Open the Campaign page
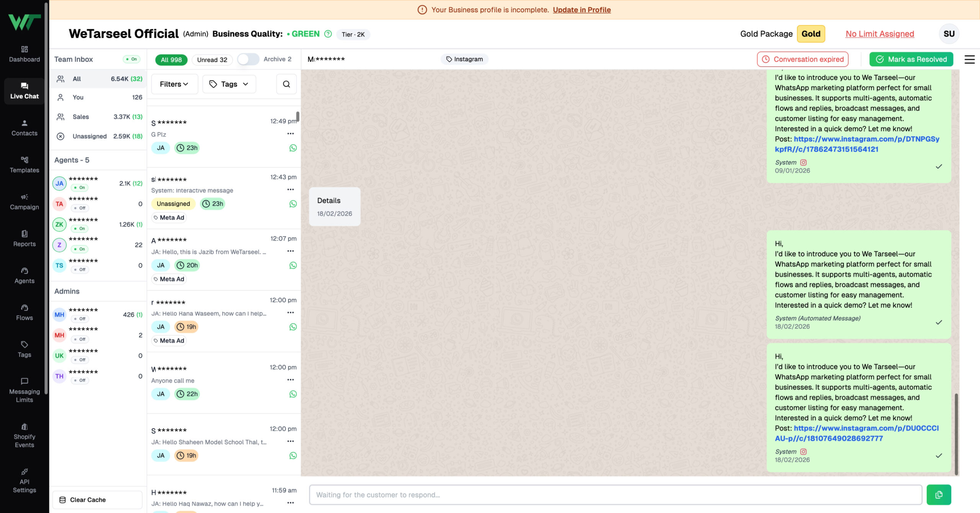This screenshot has height=513, width=980. [24, 202]
